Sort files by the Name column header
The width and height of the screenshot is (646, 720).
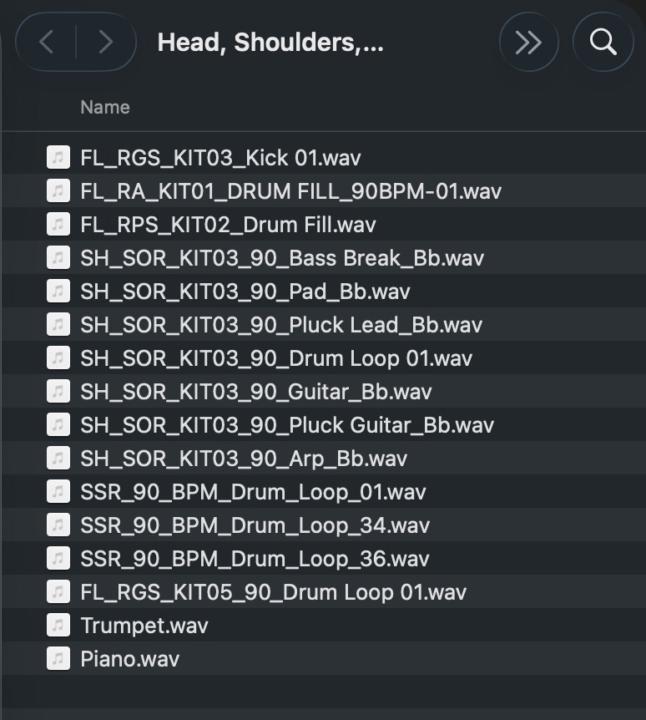click(x=105, y=107)
